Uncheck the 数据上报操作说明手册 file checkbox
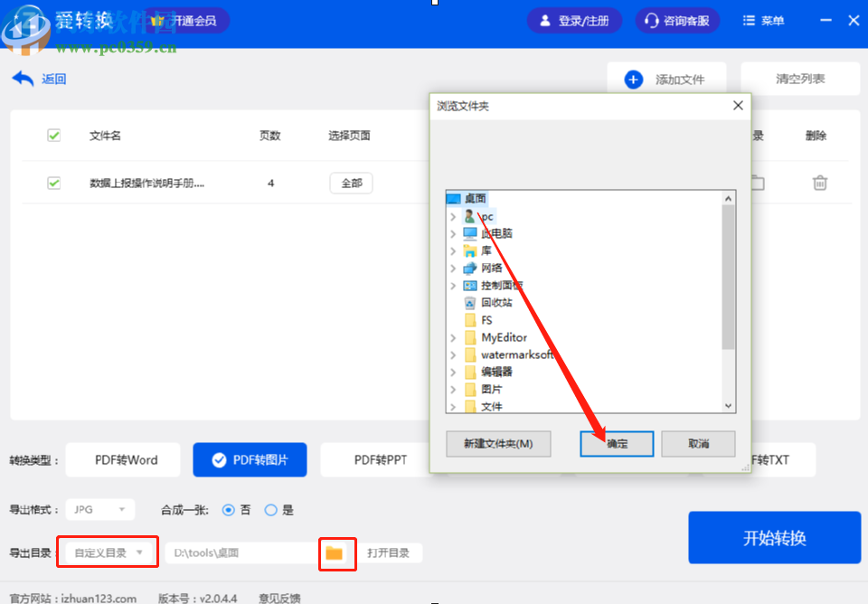Image resolution: width=868 pixels, height=604 pixels. (53, 183)
